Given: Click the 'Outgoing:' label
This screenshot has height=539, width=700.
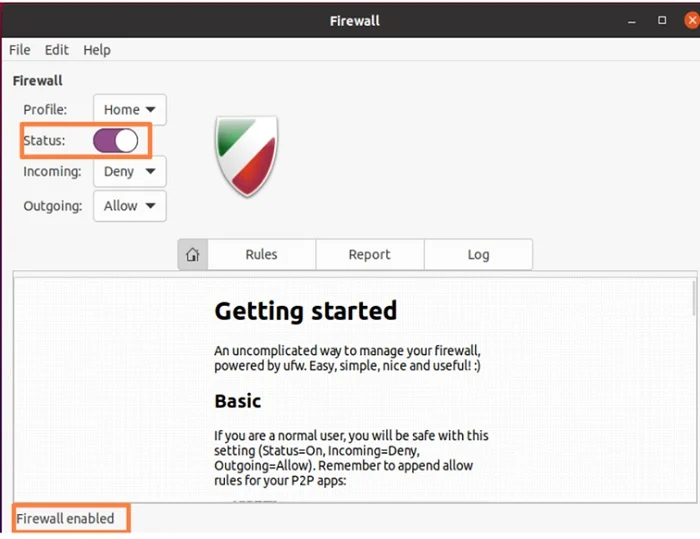Looking at the screenshot, I should point(53,206).
